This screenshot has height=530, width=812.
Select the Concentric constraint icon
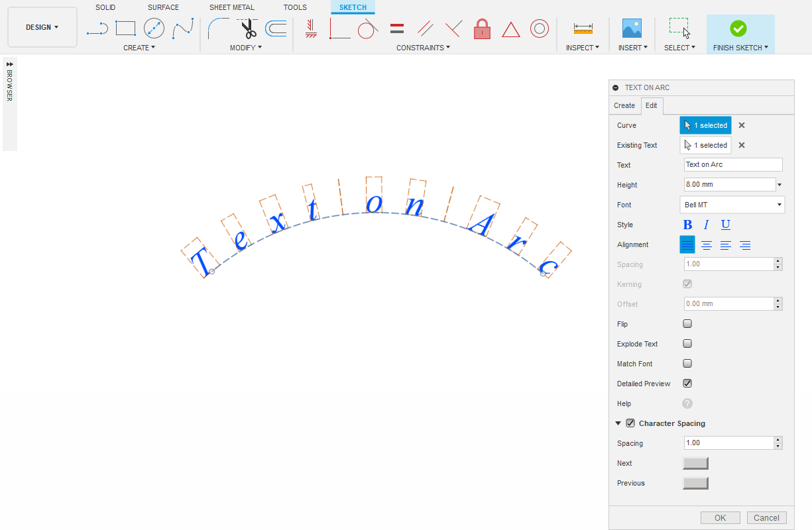539,29
